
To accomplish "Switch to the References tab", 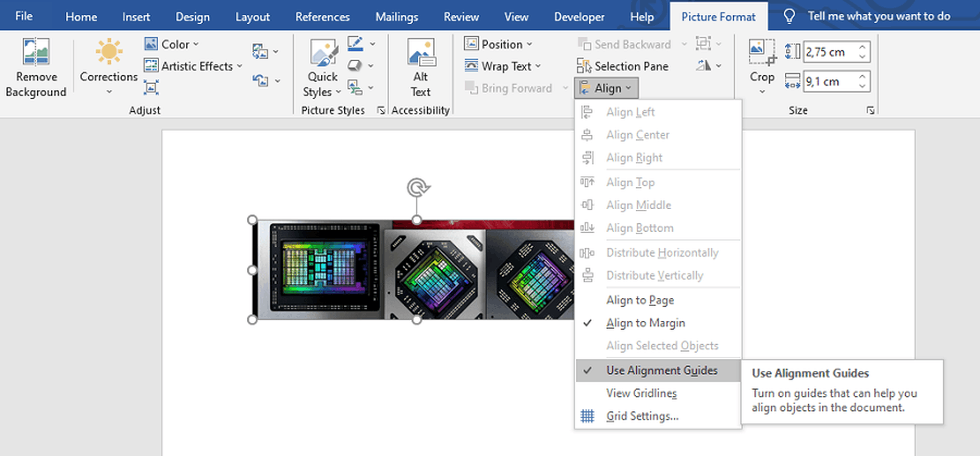I will click(322, 17).
